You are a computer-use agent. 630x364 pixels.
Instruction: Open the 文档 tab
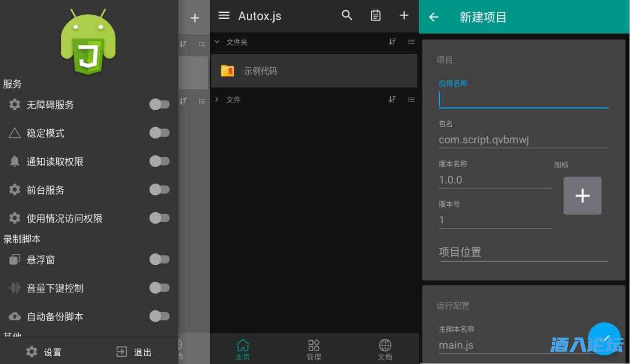[385, 350]
